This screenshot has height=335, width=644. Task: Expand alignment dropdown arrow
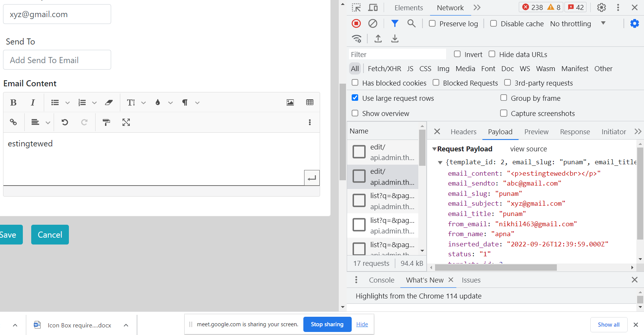pyautogui.click(x=48, y=122)
